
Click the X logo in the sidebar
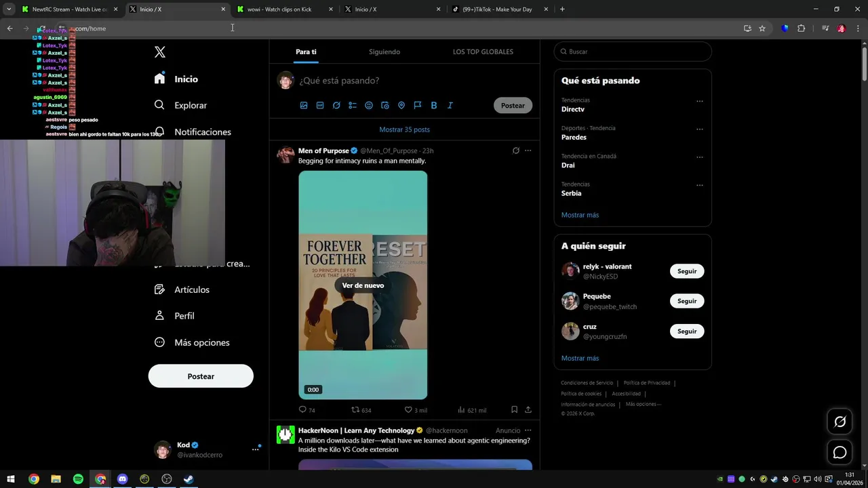[159, 52]
